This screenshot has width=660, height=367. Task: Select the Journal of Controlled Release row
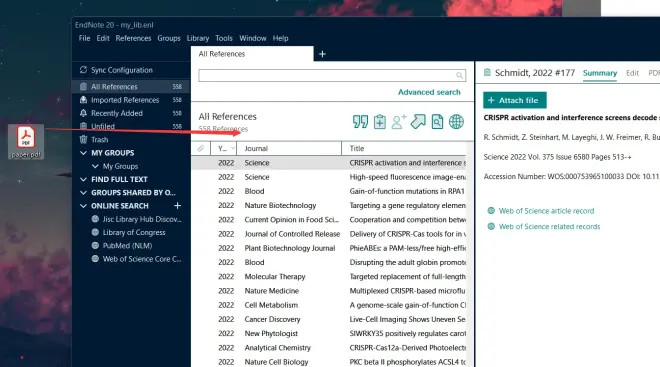(329, 234)
